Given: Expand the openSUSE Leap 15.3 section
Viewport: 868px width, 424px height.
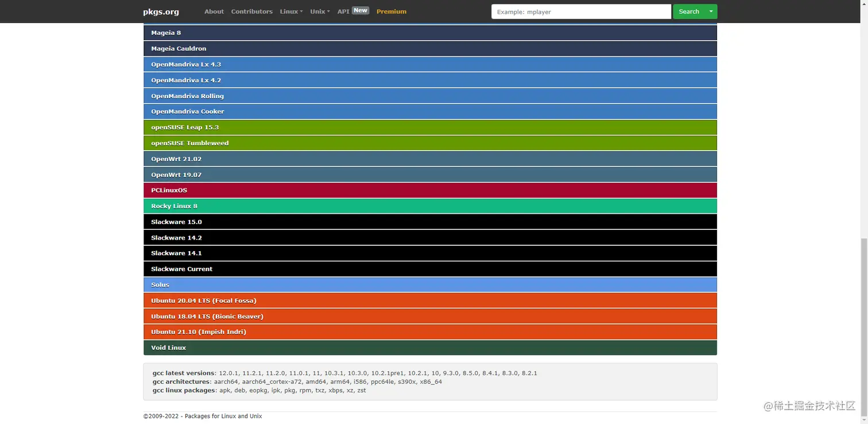Looking at the screenshot, I should pos(430,127).
